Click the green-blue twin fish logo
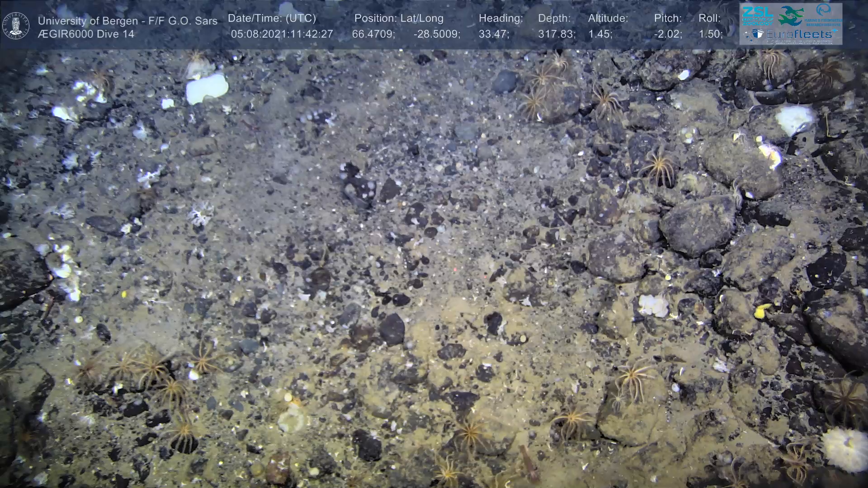The image size is (868, 488). (x=791, y=15)
